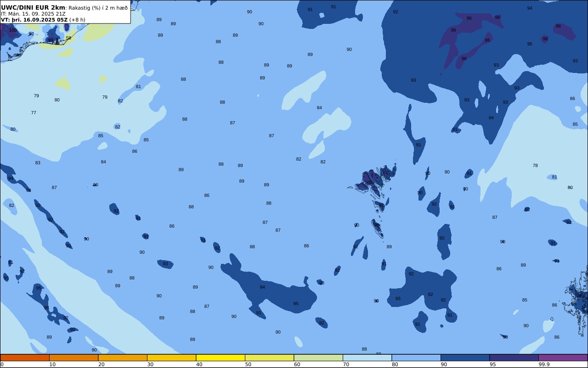
Task: Click the 95–99.9% navy legend swatch
Action: tap(514, 357)
